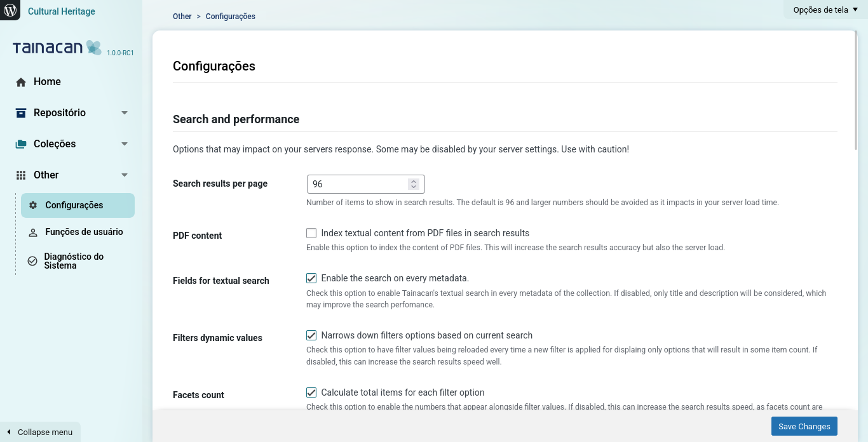Expand the Repositório submenu arrow

(125, 113)
